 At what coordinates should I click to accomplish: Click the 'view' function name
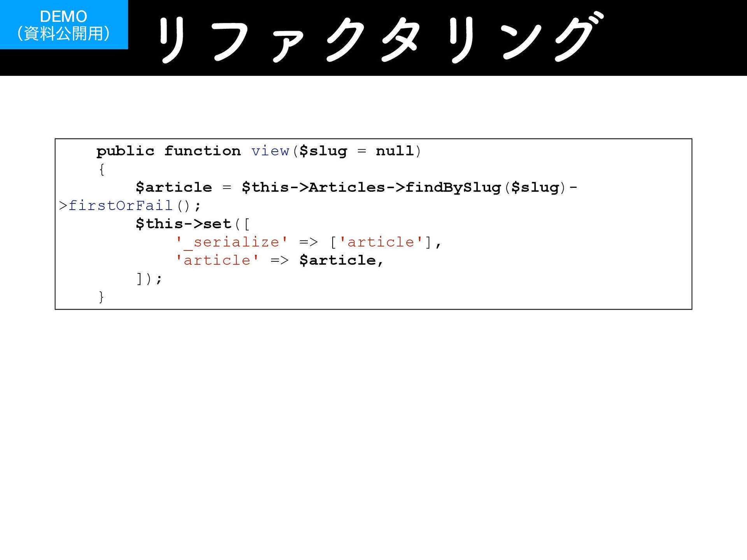click(x=270, y=151)
